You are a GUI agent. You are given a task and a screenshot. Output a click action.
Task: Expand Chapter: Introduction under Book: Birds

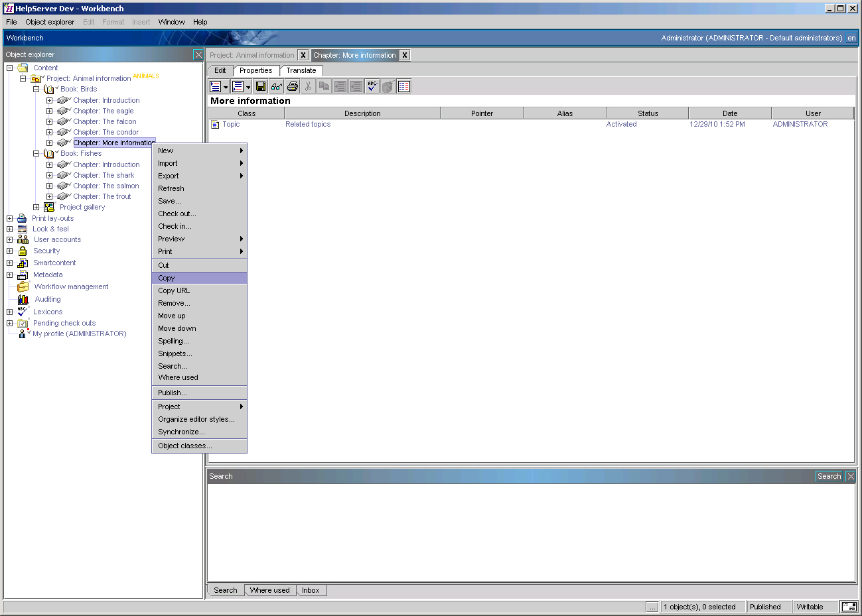[x=49, y=100]
